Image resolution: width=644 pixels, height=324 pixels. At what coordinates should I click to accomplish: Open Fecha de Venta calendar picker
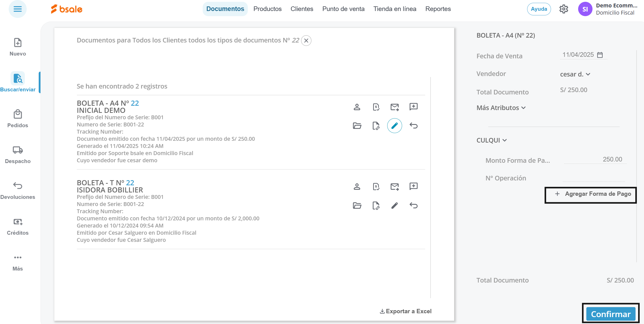(x=600, y=55)
